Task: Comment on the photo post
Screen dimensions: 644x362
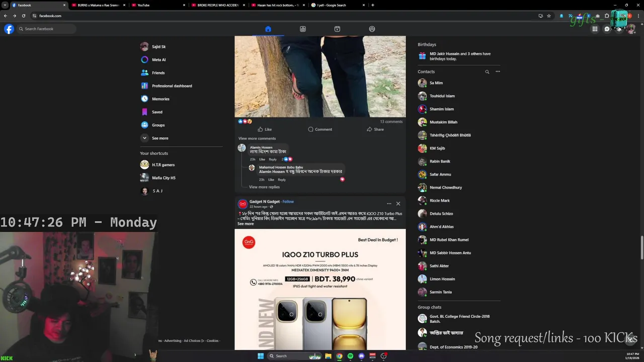Action: (320, 129)
